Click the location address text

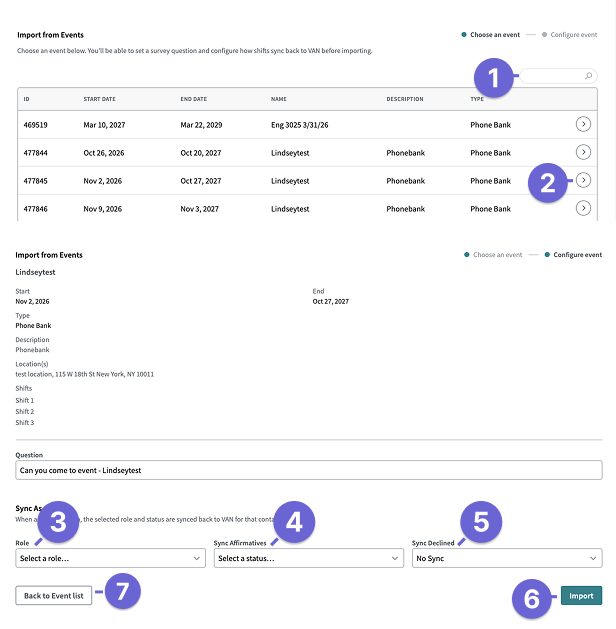click(x=85, y=374)
